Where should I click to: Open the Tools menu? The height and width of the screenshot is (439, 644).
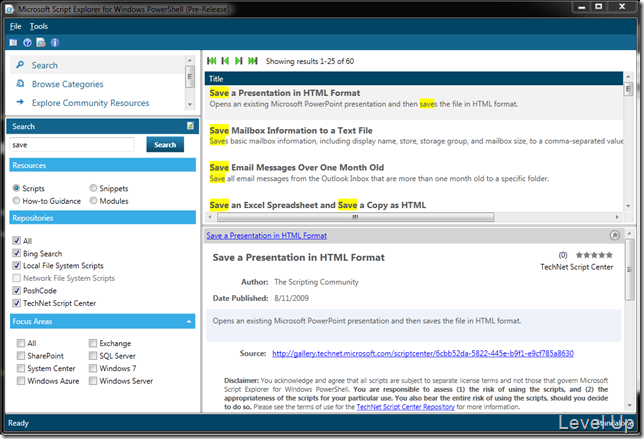click(x=39, y=26)
